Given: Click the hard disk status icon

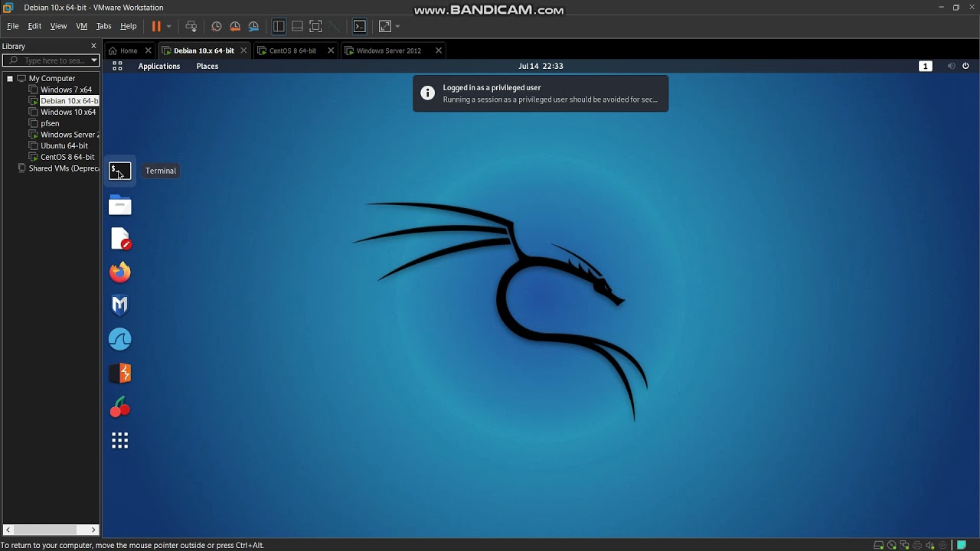Looking at the screenshot, I should pyautogui.click(x=879, y=545).
